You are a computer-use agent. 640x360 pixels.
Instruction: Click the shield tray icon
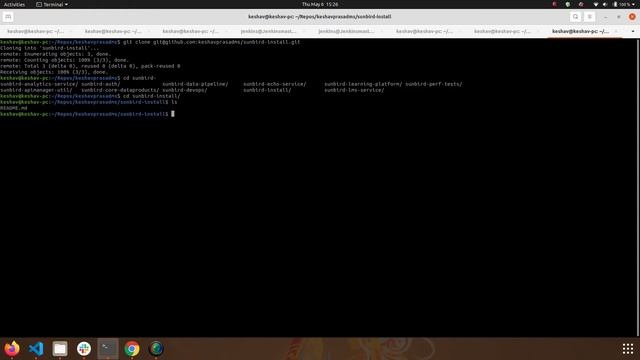[x=568, y=4]
